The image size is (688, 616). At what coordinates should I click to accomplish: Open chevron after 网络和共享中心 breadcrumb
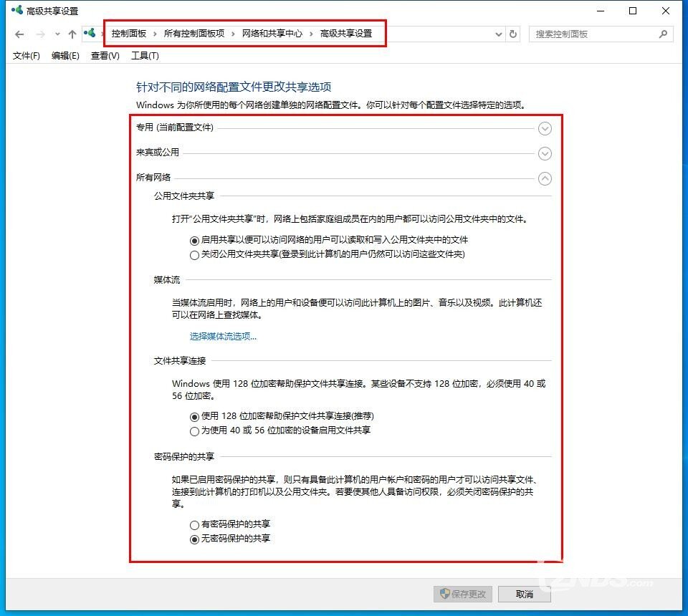coord(311,34)
